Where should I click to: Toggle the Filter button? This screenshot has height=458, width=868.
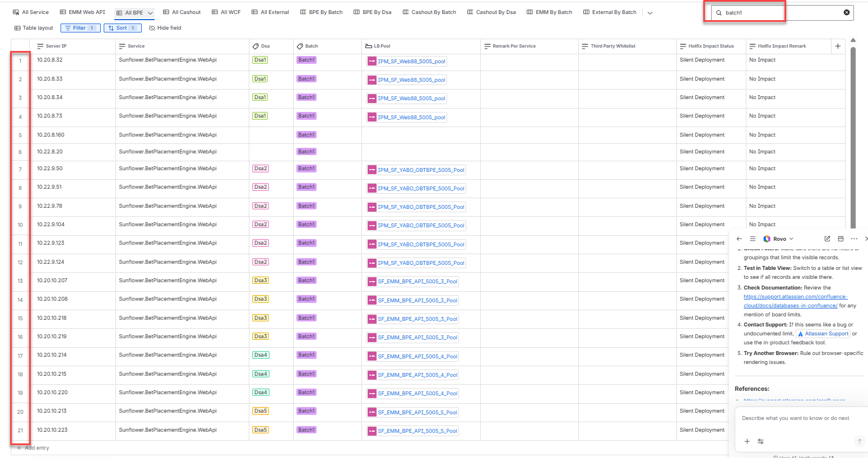81,28
